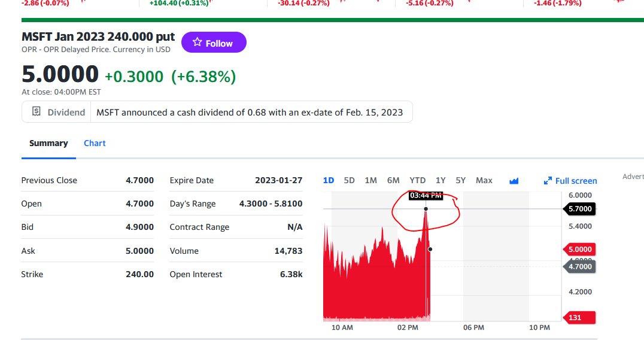Click the red 131 volume label
Screen dimensions: 644x340
(579, 317)
